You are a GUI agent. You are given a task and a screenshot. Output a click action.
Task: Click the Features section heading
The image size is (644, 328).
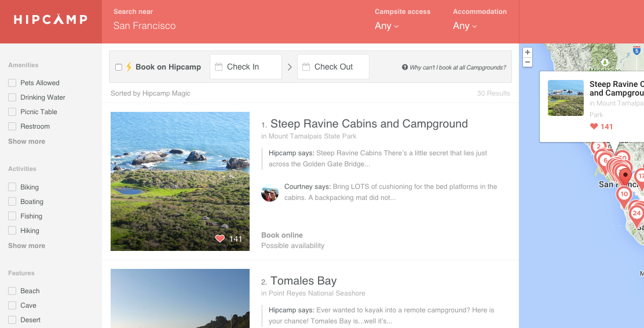coord(21,273)
